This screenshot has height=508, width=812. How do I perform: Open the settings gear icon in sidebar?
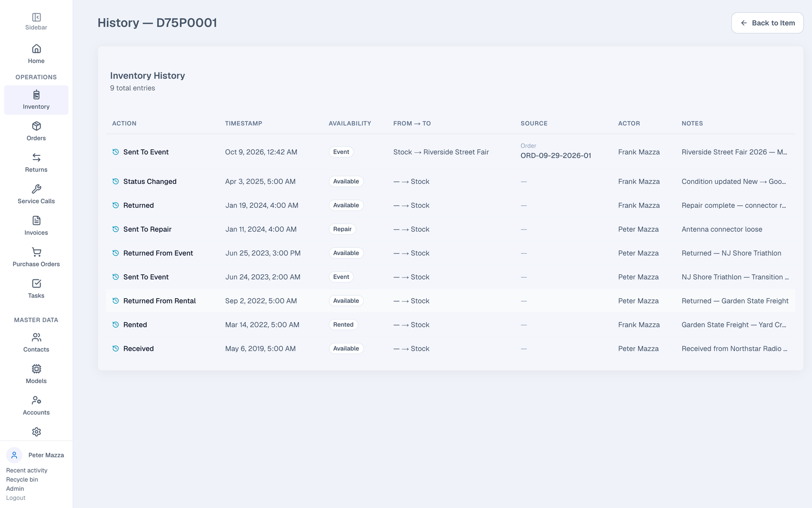tap(36, 432)
